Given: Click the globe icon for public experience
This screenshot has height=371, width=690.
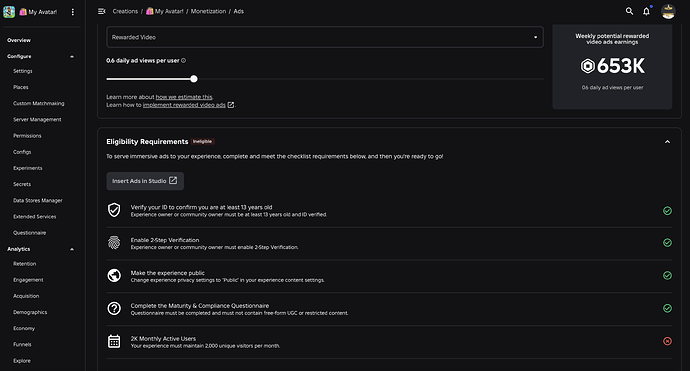Looking at the screenshot, I should (114, 275).
